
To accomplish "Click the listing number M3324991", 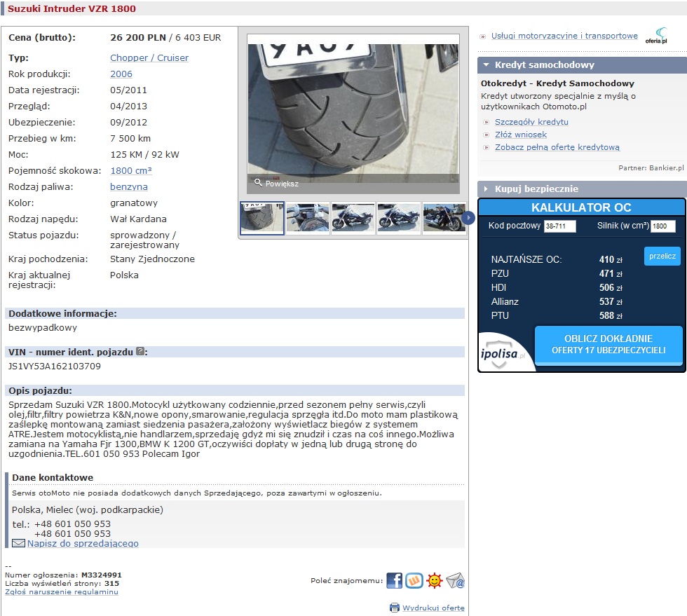I will click(x=102, y=575).
